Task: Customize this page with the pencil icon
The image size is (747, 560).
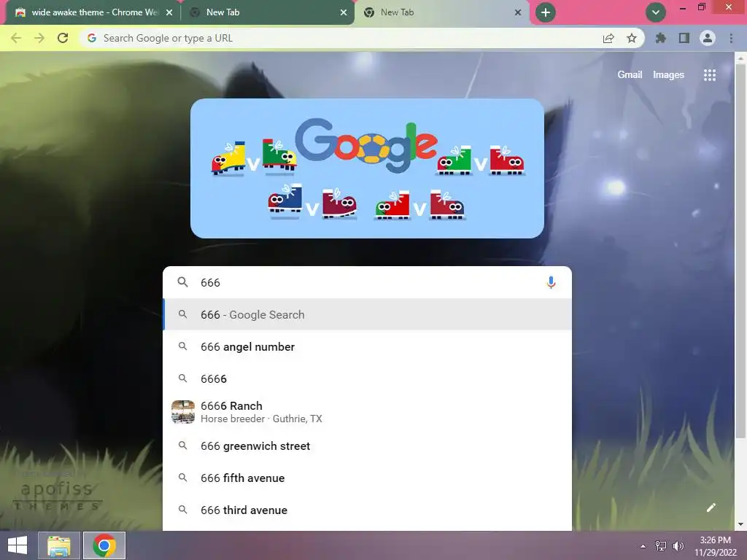Action: (x=711, y=507)
